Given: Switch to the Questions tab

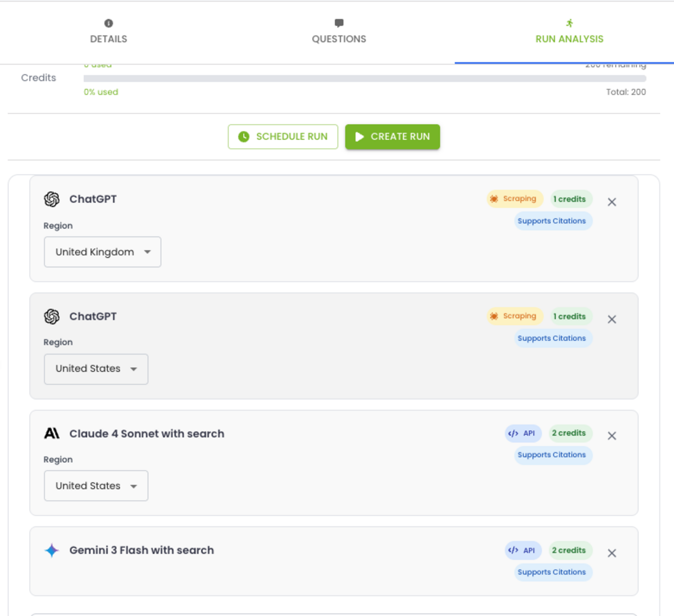Looking at the screenshot, I should click(x=339, y=32).
